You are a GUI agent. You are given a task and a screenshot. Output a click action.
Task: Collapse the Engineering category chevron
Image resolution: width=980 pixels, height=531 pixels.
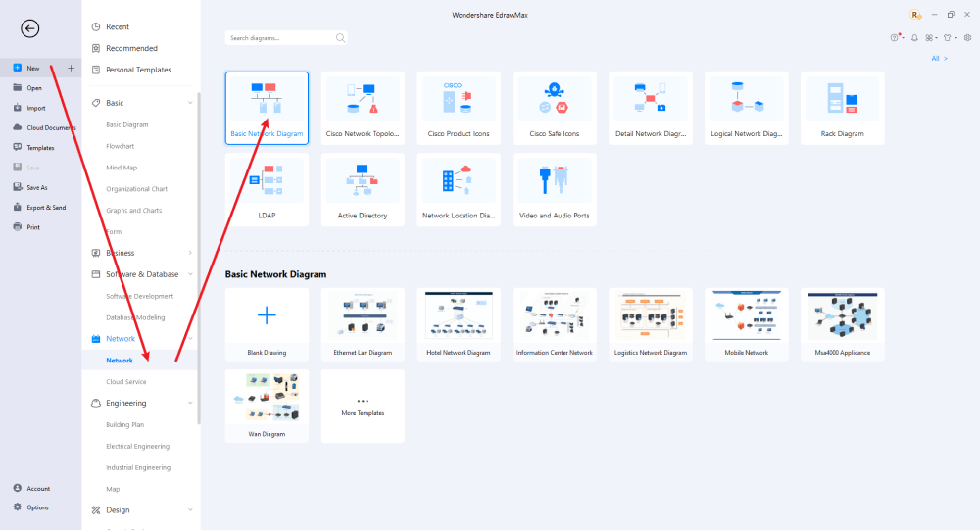coord(190,403)
